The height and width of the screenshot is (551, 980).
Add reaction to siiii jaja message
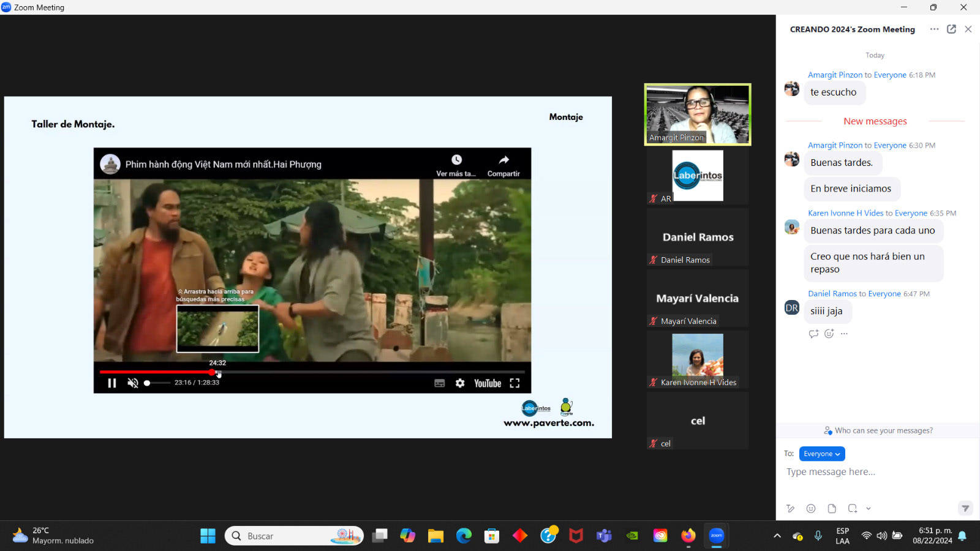click(829, 334)
